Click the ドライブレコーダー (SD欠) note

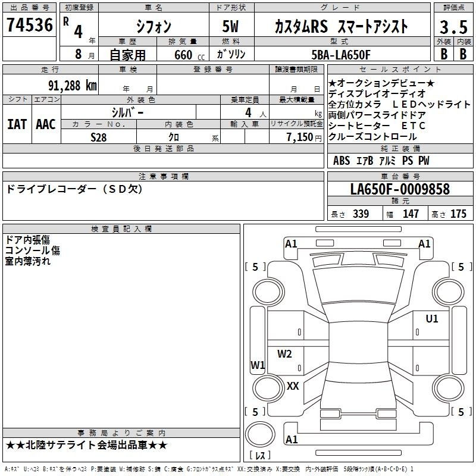(74, 189)
